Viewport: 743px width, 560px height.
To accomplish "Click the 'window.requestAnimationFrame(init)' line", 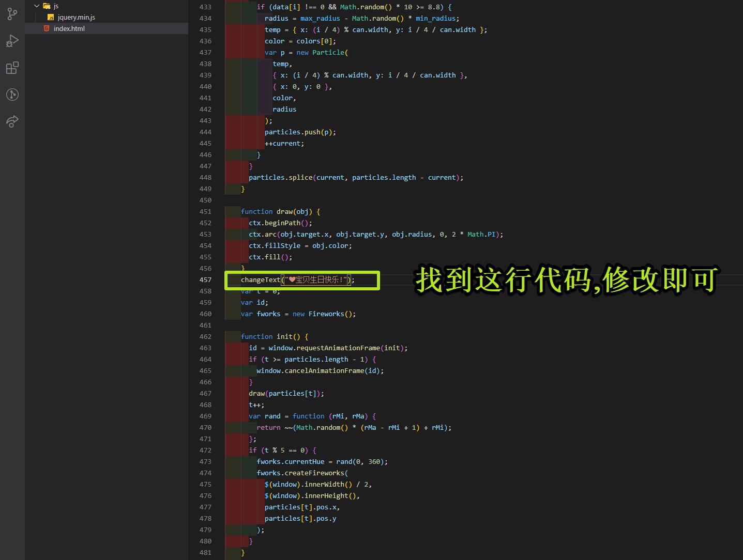I will [x=328, y=348].
